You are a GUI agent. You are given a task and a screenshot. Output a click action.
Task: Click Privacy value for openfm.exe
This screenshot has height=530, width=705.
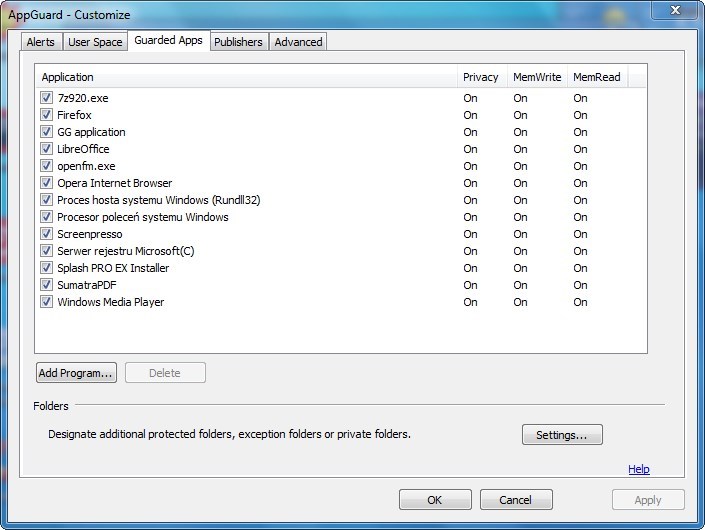pos(470,166)
